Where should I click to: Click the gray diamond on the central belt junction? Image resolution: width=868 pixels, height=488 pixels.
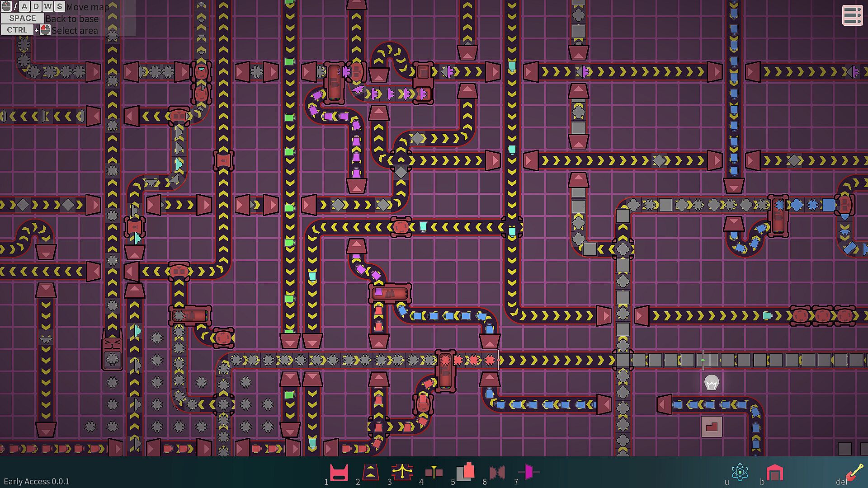click(x=401, y=172)
